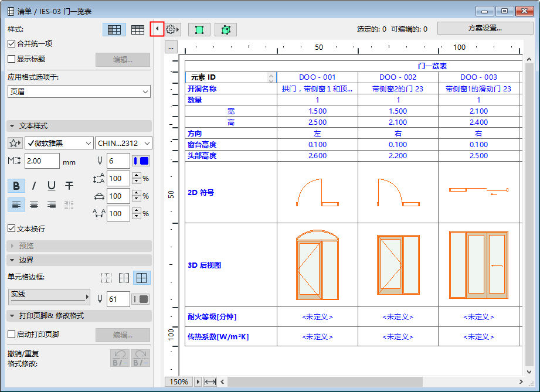Align text to the right
Image resolution: width=540 pixels, height=392 pixels.
(x=52, y=204)
